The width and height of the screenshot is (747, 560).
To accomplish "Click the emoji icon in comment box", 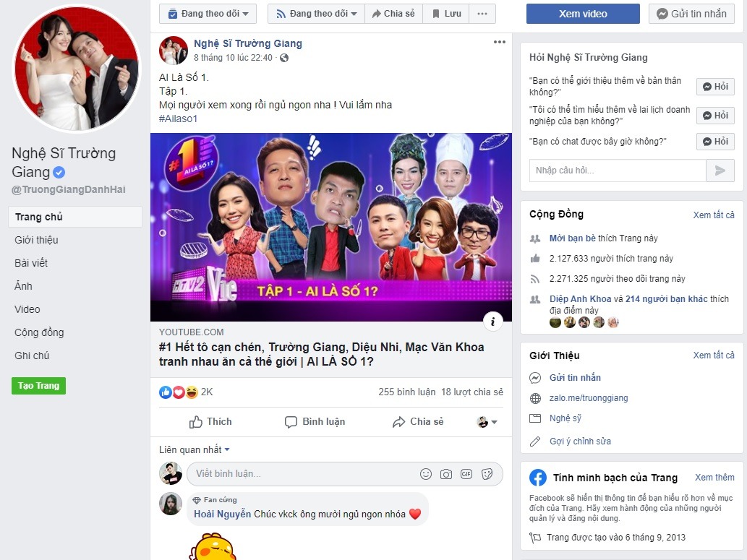I will point(425,474).
